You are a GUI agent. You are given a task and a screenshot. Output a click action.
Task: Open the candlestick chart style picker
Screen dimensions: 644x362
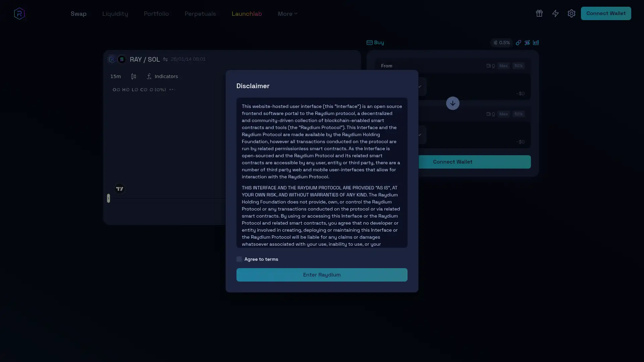(133, 76)
